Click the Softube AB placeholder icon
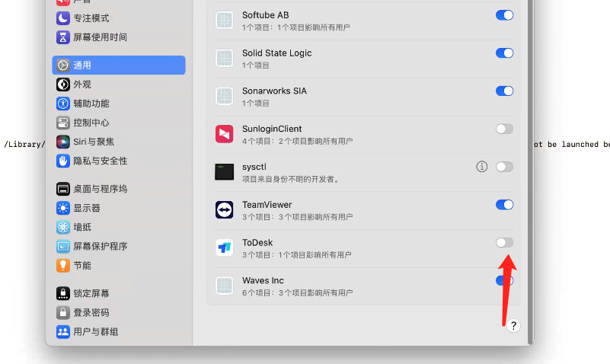The image size is (610, 364). (x=225, y=21)
